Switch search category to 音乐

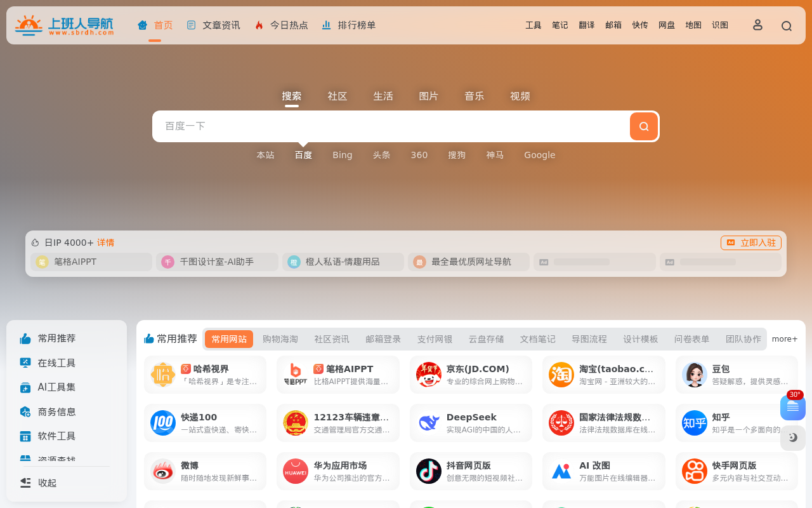coord(475,97)
